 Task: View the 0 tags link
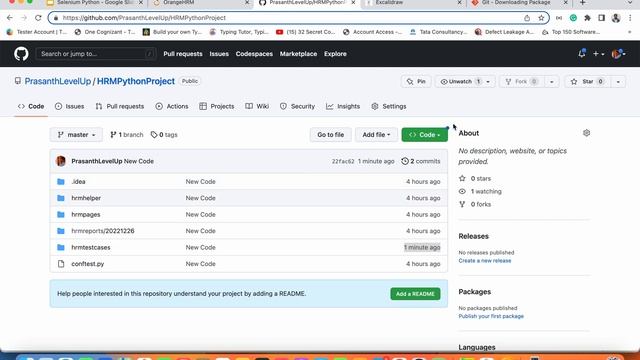164,135
